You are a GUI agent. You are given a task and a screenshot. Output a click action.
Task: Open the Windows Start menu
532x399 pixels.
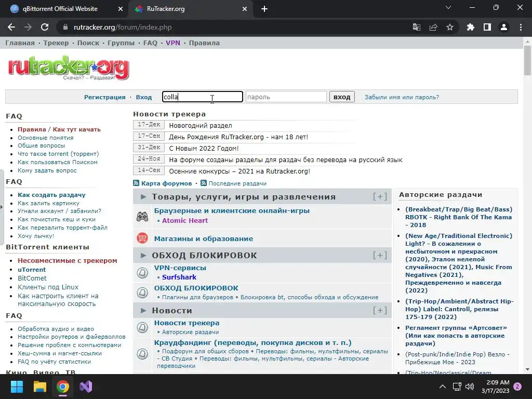pyautogui.click(x=17, y=387)
